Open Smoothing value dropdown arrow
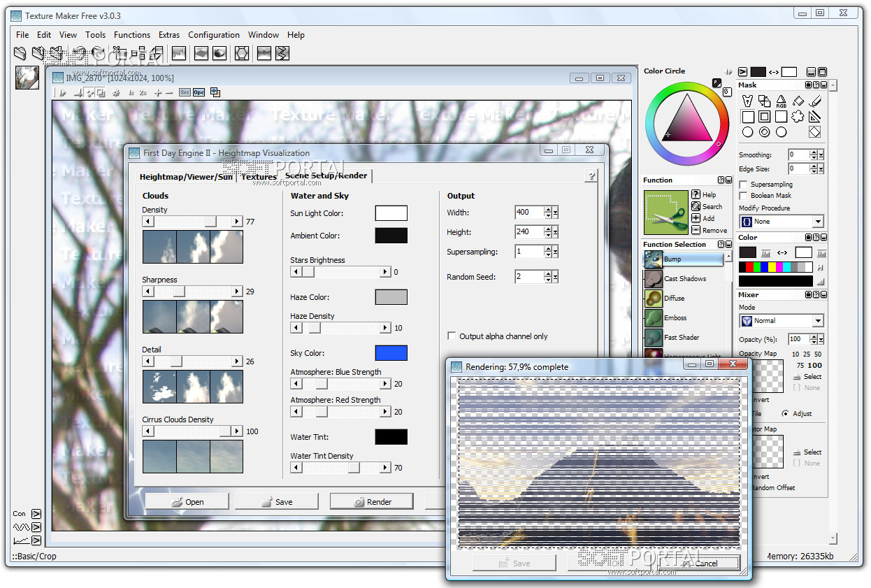871x588 pixels. coord(821,155)
